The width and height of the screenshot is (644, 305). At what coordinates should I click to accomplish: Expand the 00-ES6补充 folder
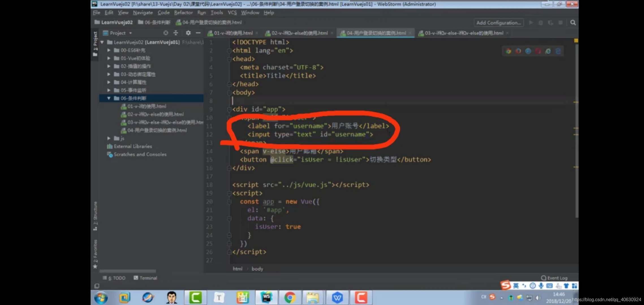coord(109,50)
